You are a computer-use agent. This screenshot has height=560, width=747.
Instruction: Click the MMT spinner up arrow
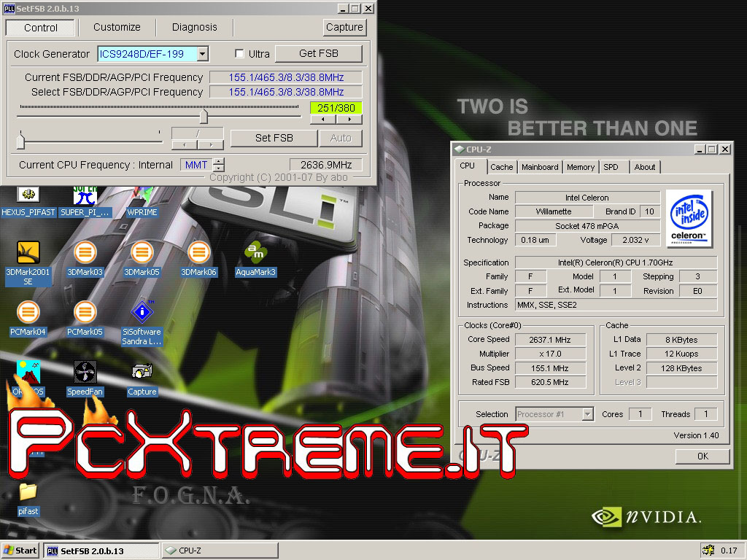(219, 161)
